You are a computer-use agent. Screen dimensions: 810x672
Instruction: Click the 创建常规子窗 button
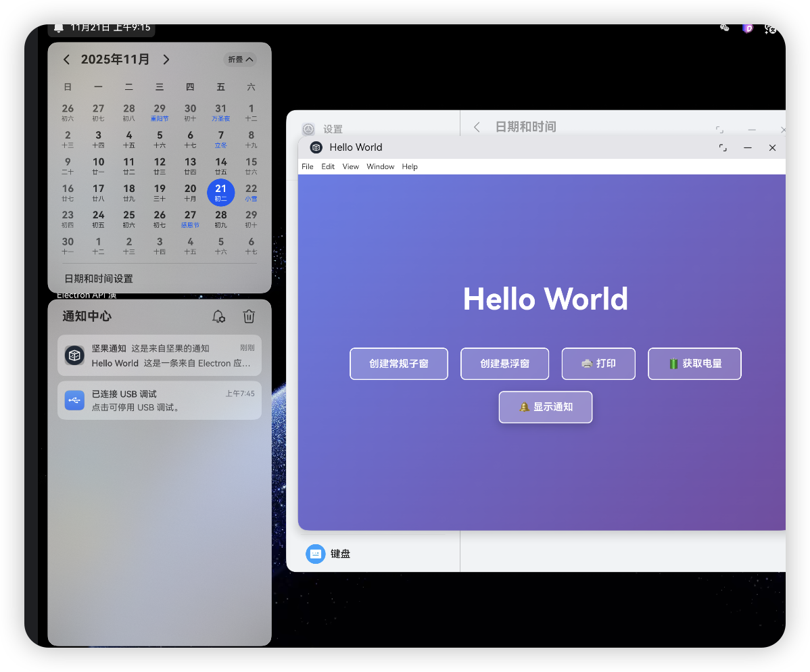pyautogui.click(x=398, y=364)
